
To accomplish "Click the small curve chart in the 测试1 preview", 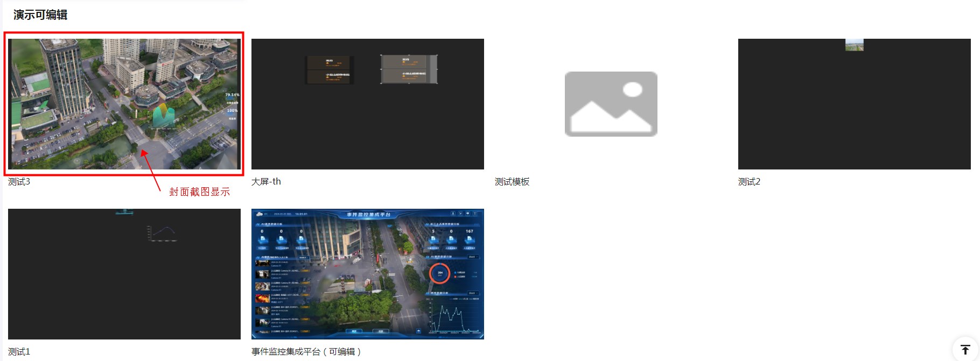I will click(x=162, y=233).
